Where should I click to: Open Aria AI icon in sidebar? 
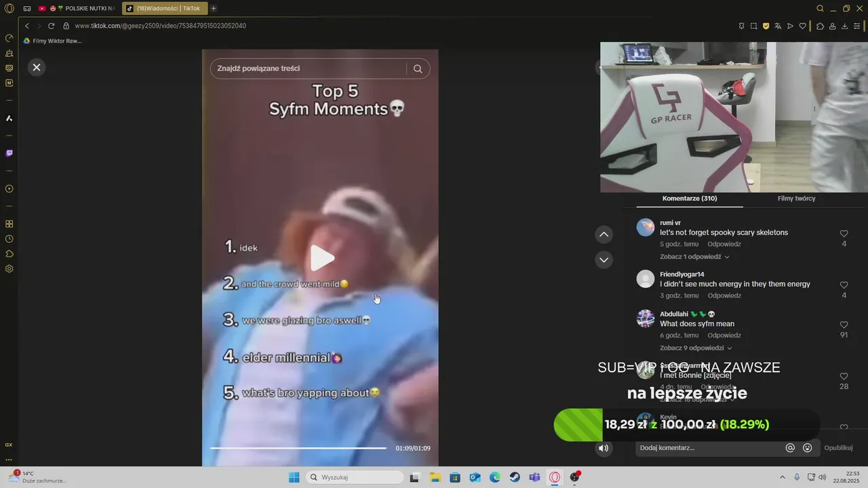click(x=9, y=119)
